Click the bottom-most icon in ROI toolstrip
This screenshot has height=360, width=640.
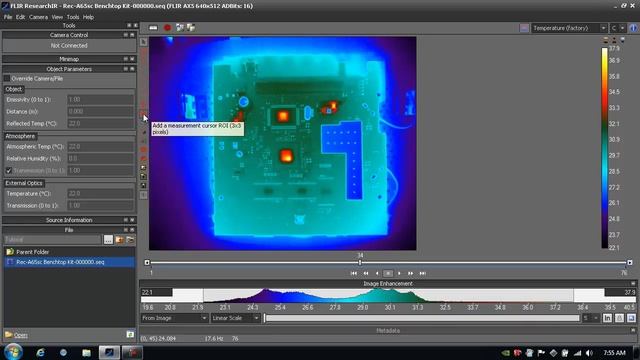tap(144, 195)
